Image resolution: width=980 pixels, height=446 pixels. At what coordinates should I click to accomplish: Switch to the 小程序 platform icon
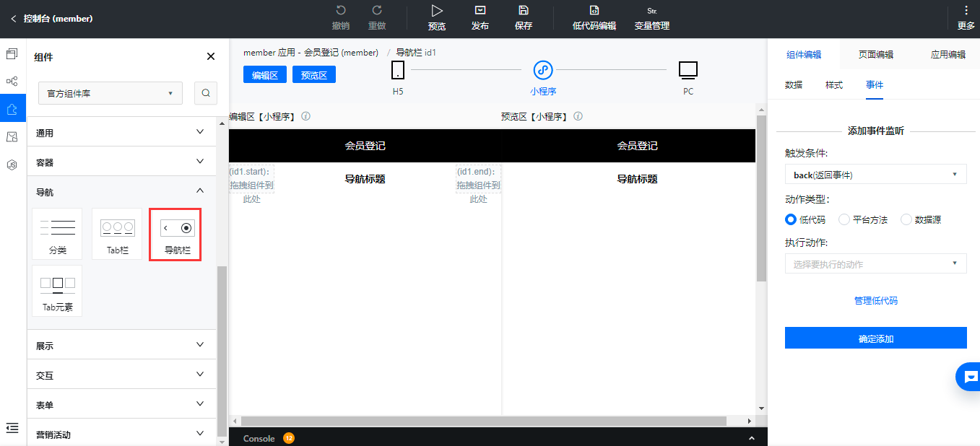click(543, 70)
